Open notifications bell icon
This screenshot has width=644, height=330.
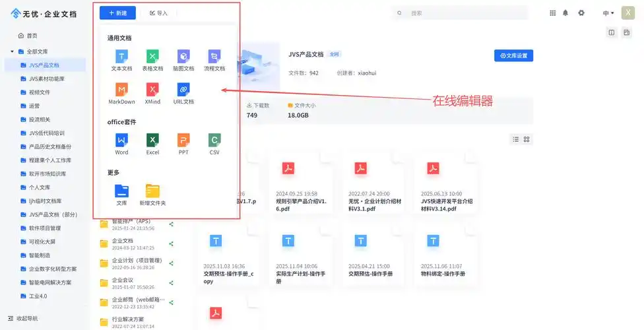click(x=565, y=13)
